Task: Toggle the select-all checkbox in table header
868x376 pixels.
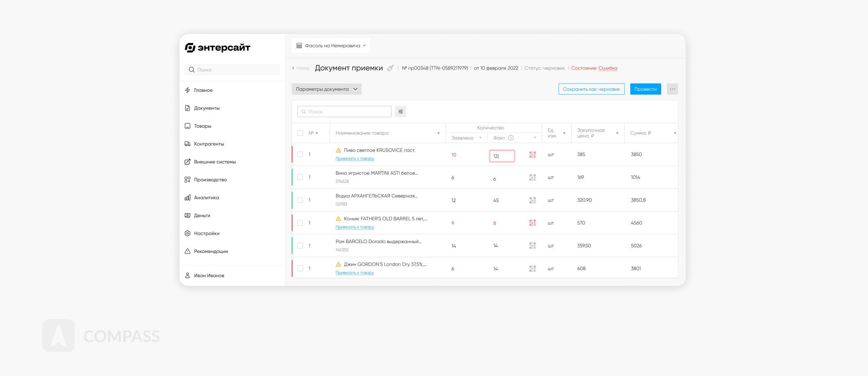Action: (x=300, y=133)
